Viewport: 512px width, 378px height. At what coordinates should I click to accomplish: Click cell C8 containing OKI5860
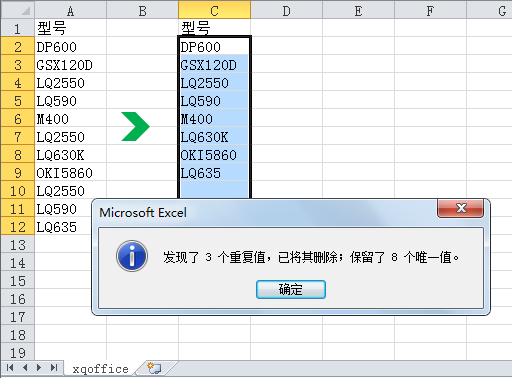pos(214,154)
